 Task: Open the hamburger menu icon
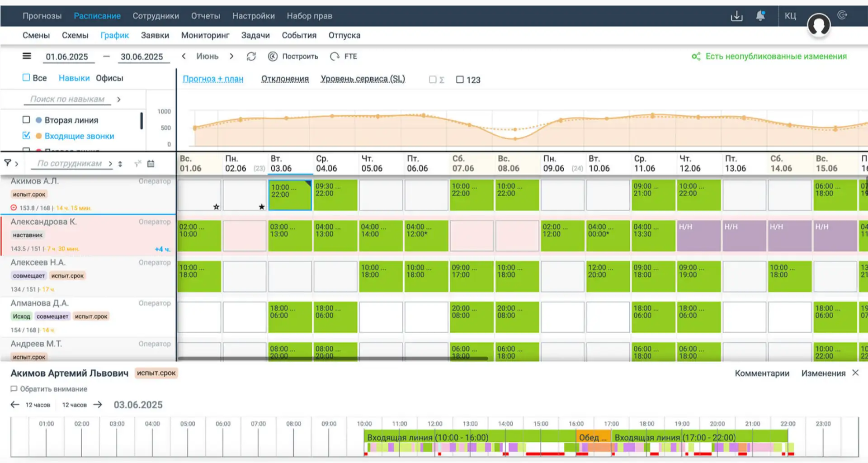pos(27,56)
